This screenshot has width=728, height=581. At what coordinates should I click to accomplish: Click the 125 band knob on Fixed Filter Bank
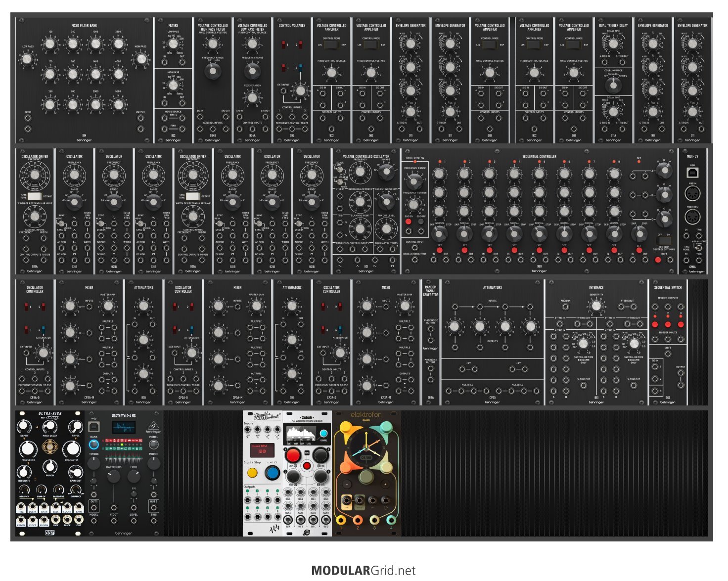[50, 45]
